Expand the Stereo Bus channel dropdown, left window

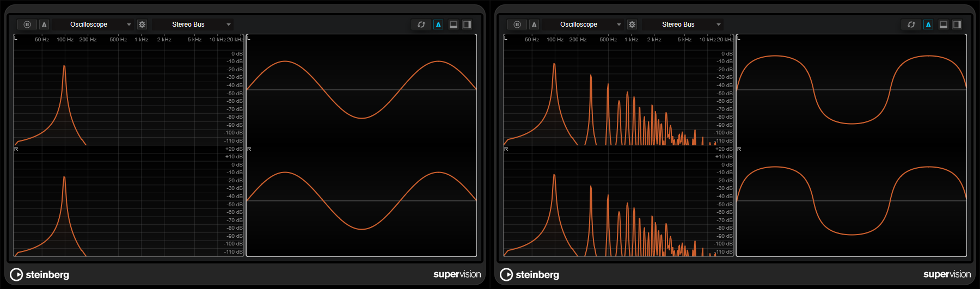tap(193, 24)
